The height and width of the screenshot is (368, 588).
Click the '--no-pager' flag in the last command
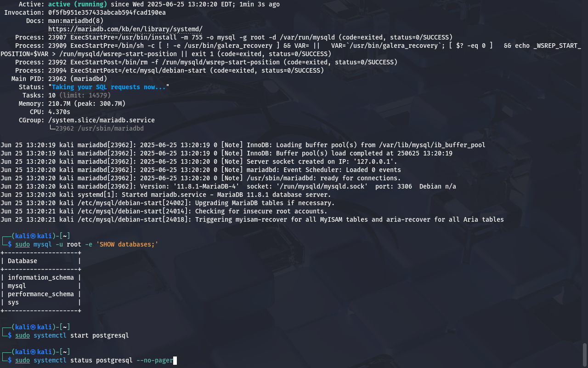tap(155, 360)
